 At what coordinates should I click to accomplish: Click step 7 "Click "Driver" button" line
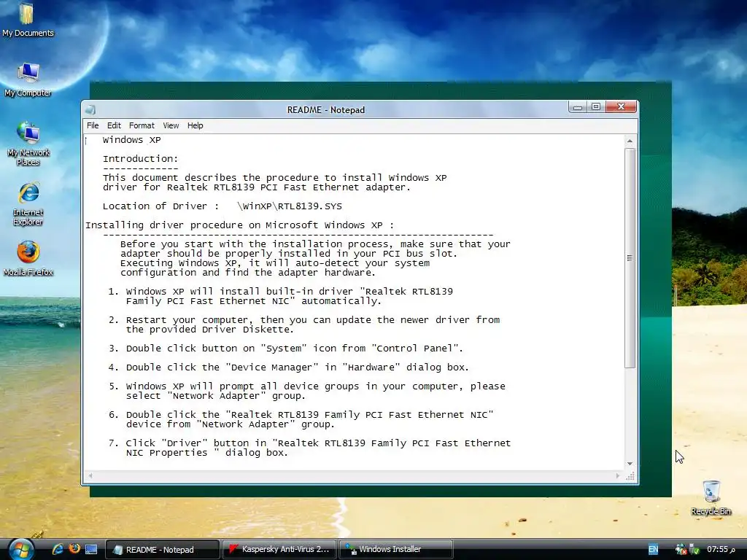click(x=309, y=443)
